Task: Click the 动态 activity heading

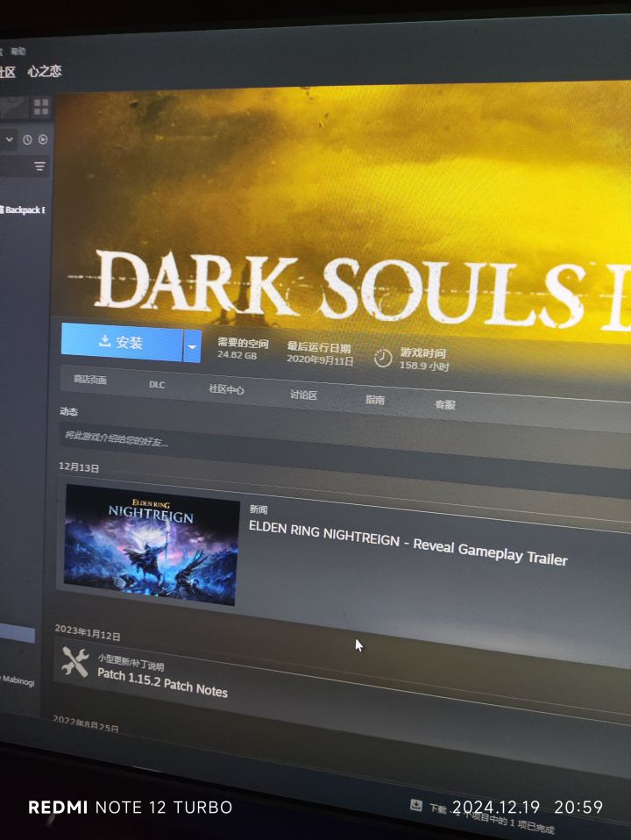Action: [x=68, y=411]
